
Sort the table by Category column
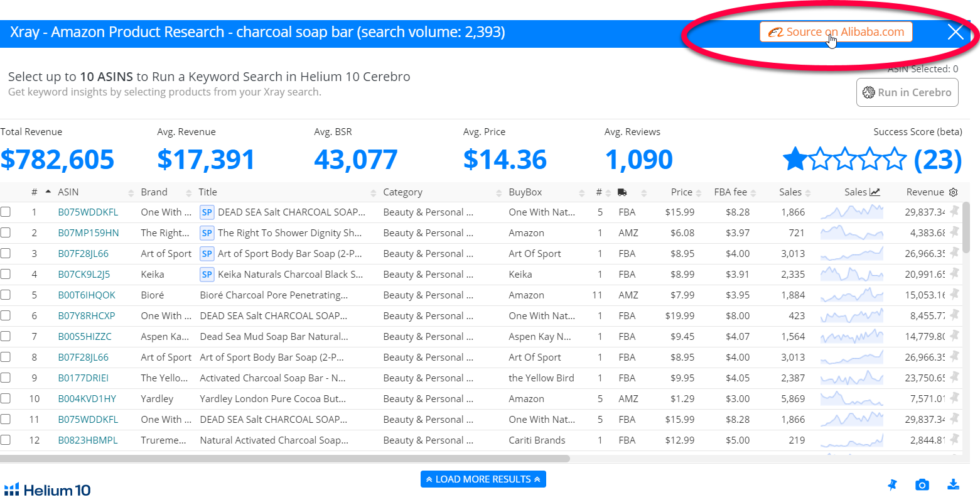(x=402, y=192)
